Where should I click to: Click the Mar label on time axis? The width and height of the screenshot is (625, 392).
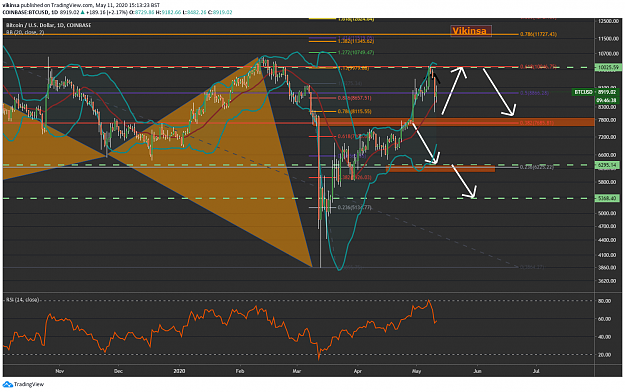click(x=297, y=371)
